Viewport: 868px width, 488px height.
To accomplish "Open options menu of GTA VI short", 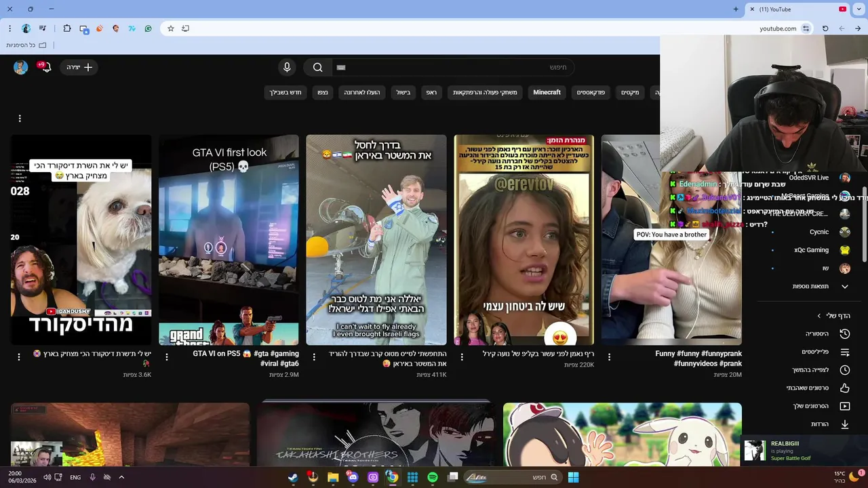I will point(167,357).
